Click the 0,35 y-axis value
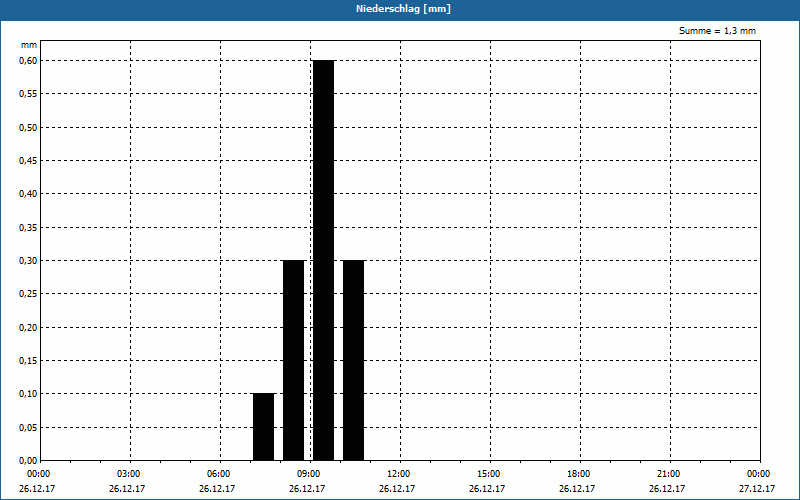 click(28, 228)
